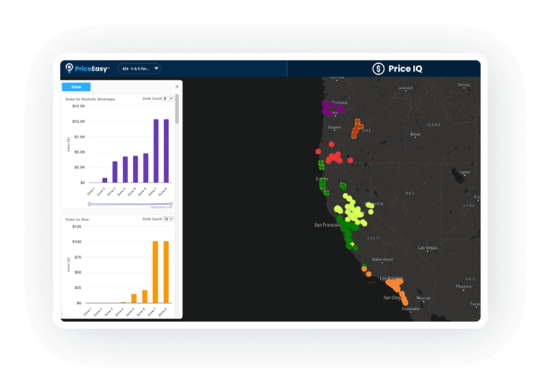The height and width of the screenshot is (392, 551).
Task: Open Zone Count dropdown for Beer
Action: coord(168,218)
